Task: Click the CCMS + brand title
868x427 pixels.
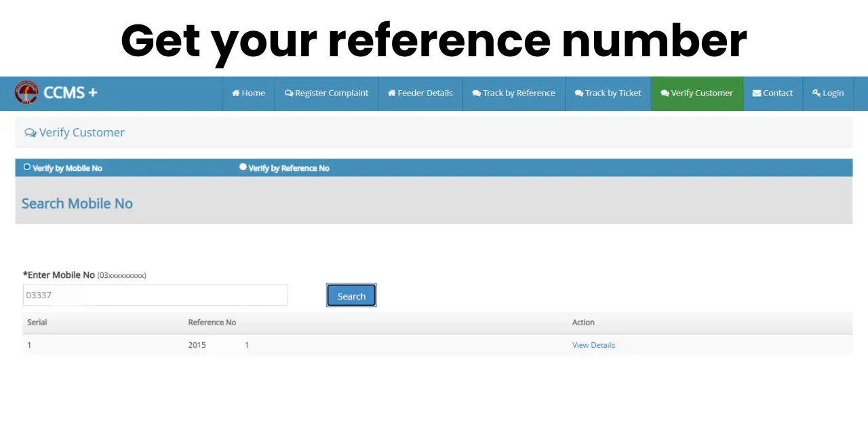Action: point(71,92)
